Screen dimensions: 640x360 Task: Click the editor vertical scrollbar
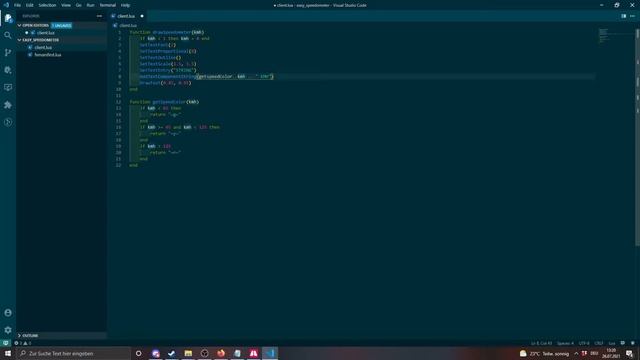click(637, 137)
